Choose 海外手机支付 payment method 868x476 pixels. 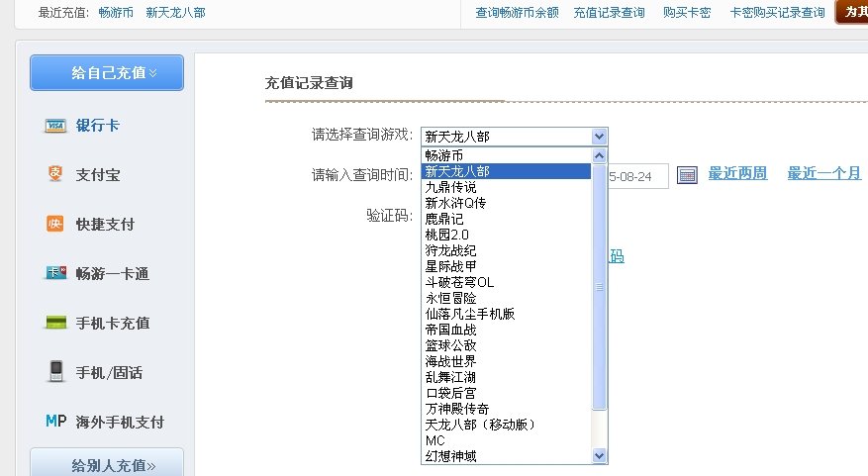click(x=120, y=422)
